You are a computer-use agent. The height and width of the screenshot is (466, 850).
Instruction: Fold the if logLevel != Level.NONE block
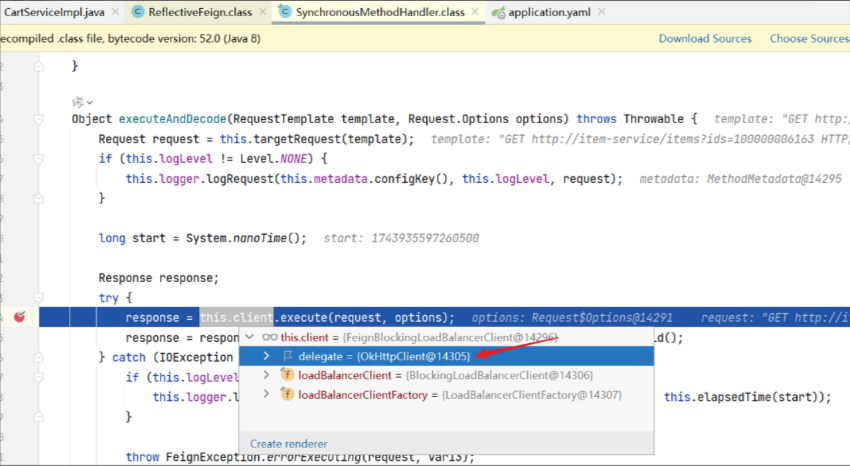39,159
